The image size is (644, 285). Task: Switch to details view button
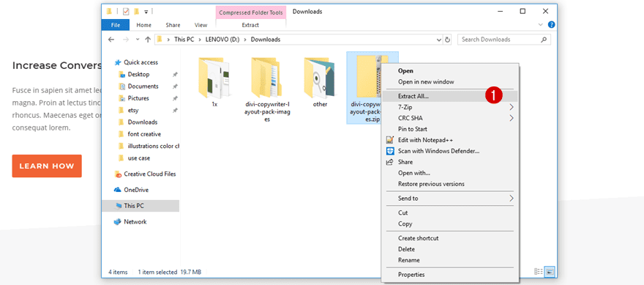click(539, 271)
